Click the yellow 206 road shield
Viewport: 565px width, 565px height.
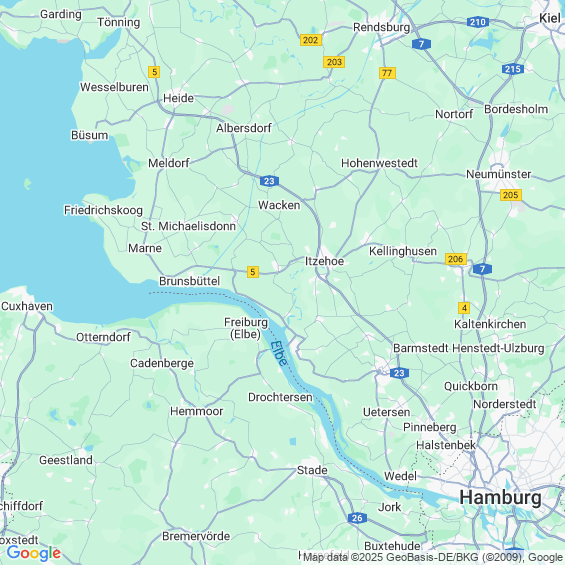click(x=456, y=259)
